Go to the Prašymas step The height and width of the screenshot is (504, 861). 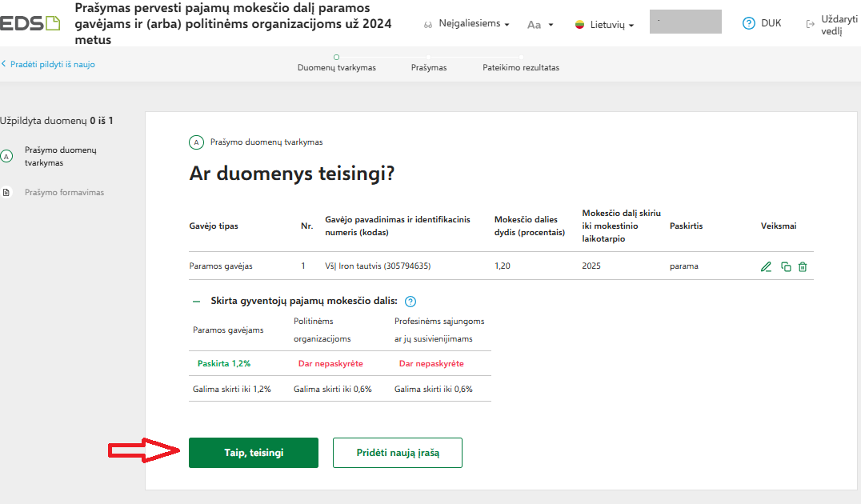(429, 67)
